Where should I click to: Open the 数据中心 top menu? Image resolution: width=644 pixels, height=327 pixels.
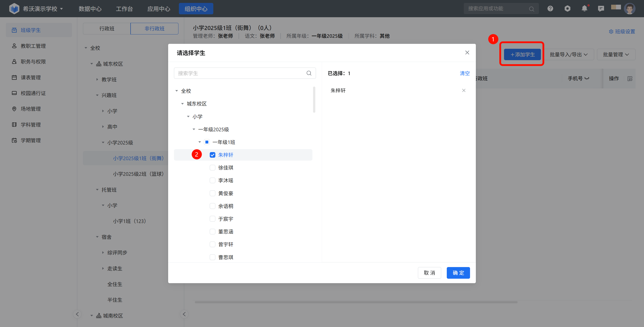click(90, 9)
